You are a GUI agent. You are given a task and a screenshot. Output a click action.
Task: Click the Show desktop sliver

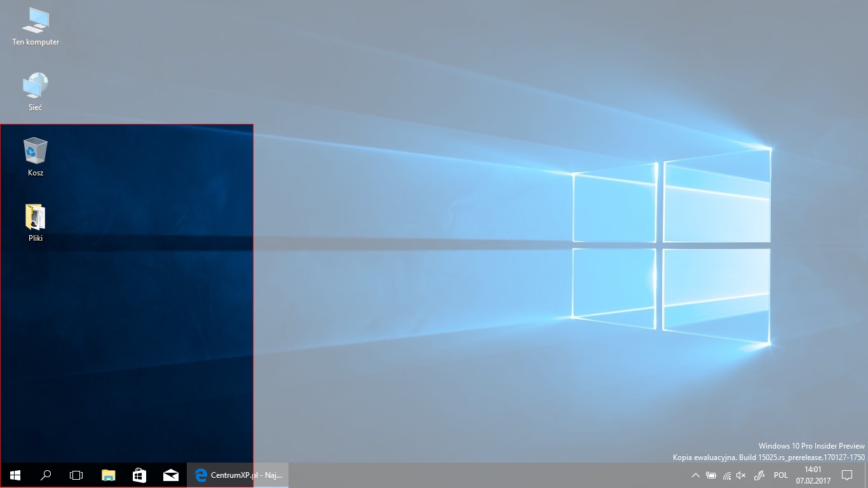(x=865, y=475)
